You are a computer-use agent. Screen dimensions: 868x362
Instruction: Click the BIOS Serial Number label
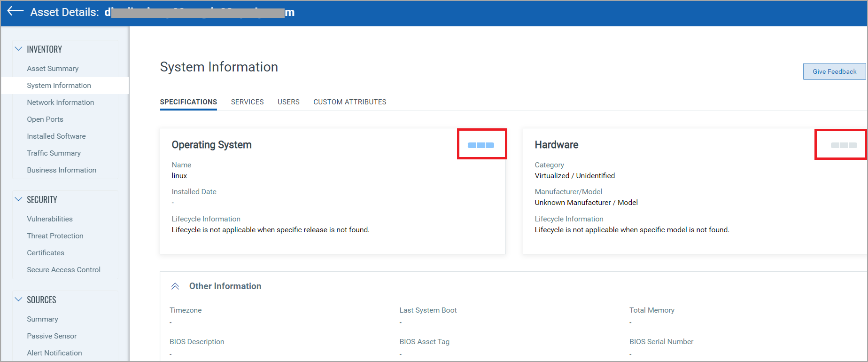661,342
